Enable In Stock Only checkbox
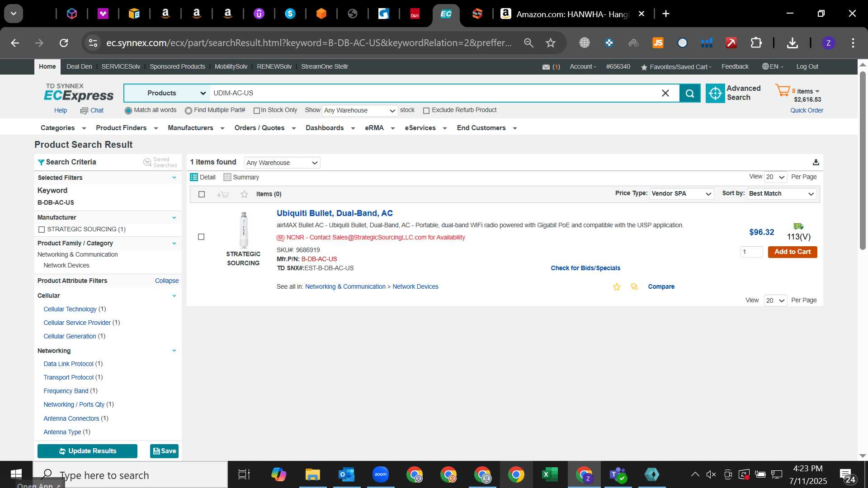This screenshot has height=488, width=868. [257, 111]
